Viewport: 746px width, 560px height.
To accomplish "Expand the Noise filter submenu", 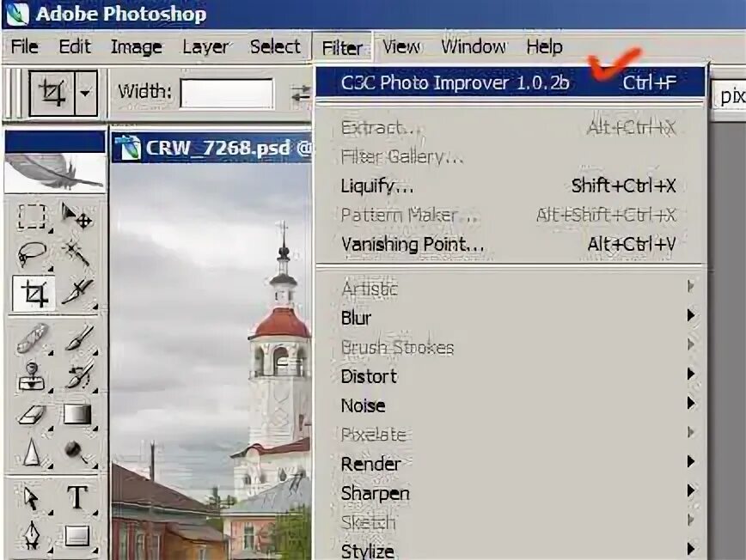I will pyautogui.click(x=510, y=405).
